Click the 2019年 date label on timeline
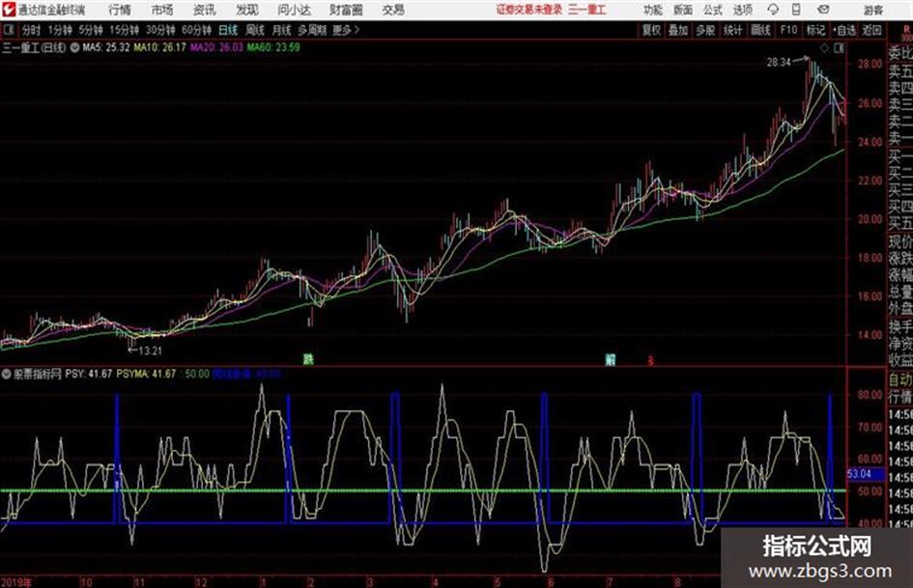The width and height of the screenshot is (913, 588). (x=16, y=582)
